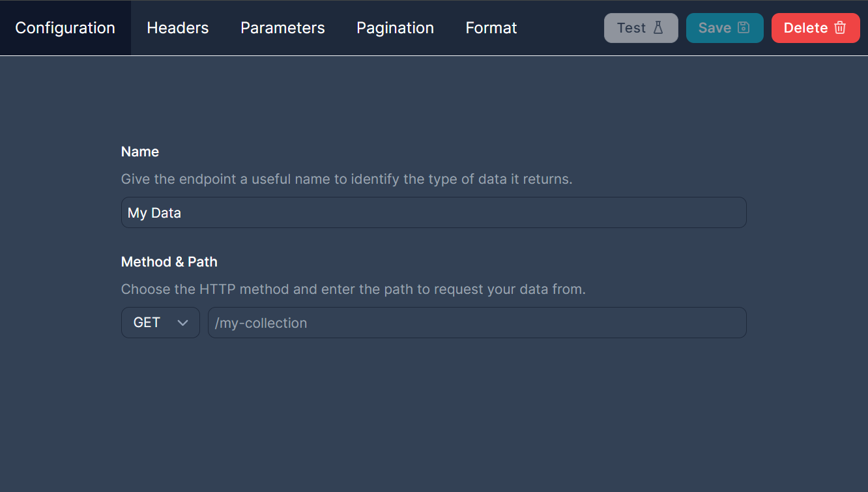Open the Headers tab
This screenshot has width=868, height=492.
178,28
